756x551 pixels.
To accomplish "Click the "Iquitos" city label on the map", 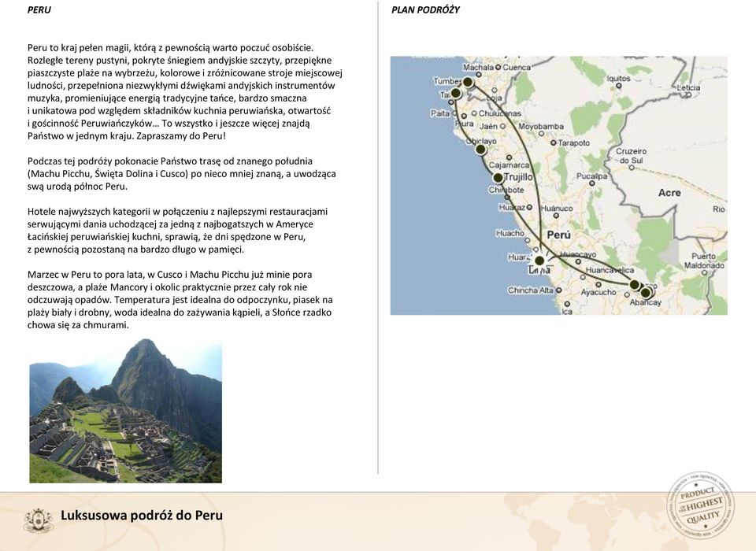I will point(618,78).
